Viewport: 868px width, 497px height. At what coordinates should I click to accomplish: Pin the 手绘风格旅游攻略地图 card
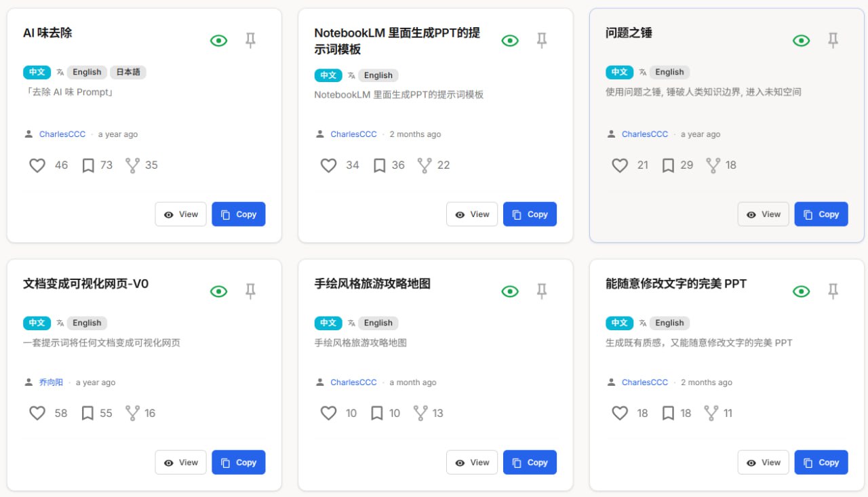tap(541, 292)
